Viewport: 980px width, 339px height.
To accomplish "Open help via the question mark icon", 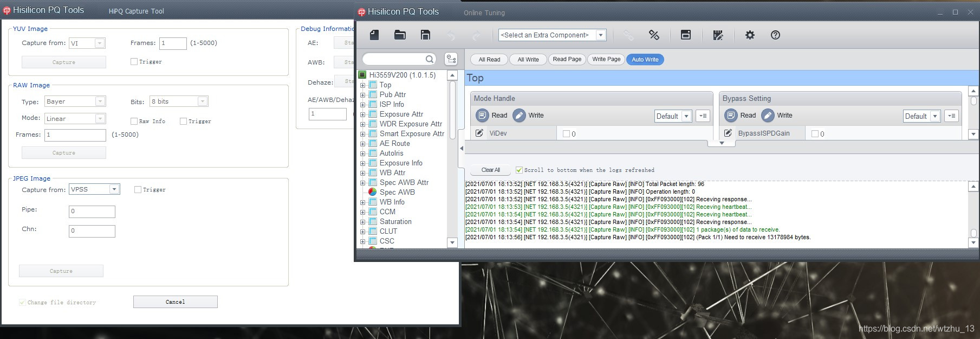I will click(x=775, y=35).
